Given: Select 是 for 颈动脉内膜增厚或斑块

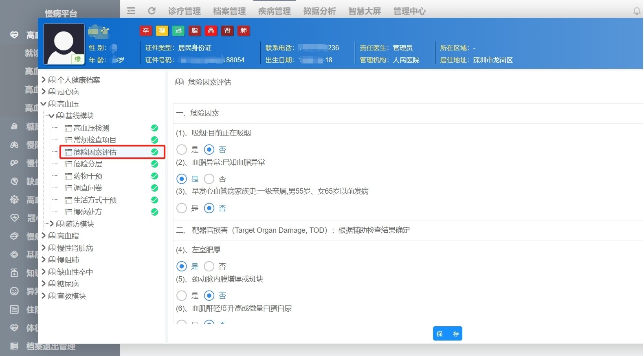Looking at the screenshot, I should click(182, 296).
